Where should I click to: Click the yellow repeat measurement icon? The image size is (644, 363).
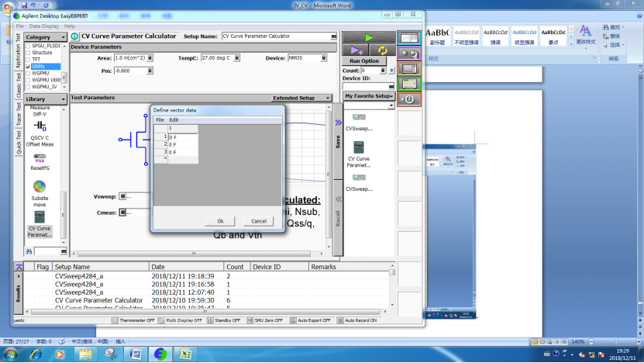point(382,50)
